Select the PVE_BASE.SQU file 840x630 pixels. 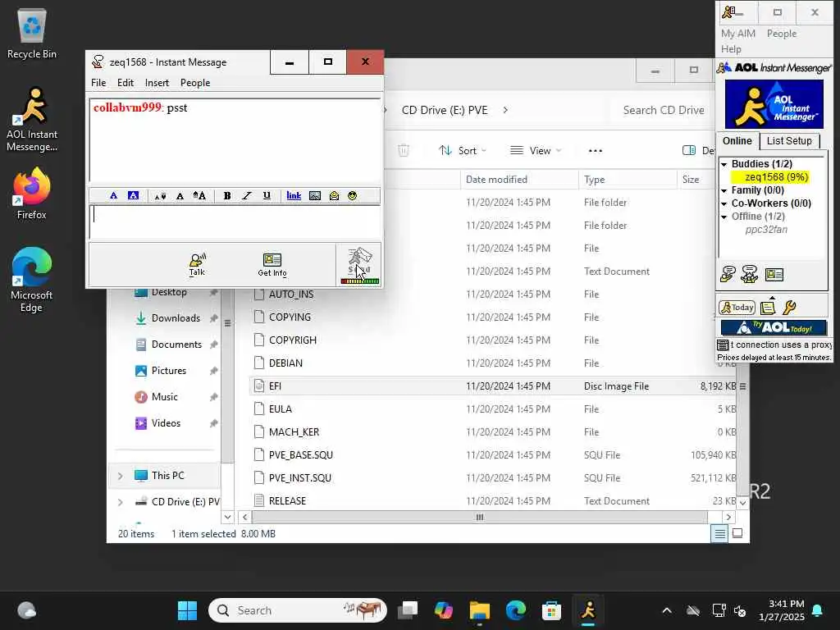pos(300,454)
